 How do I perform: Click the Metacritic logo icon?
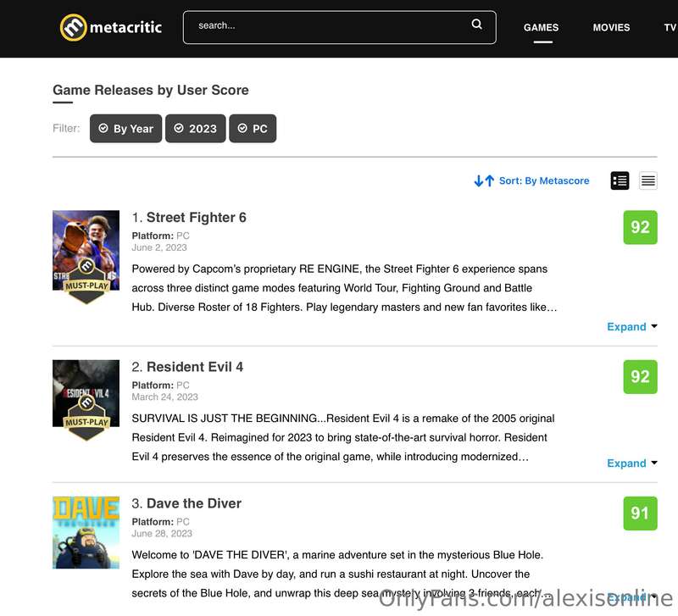(x=73, y=27)
